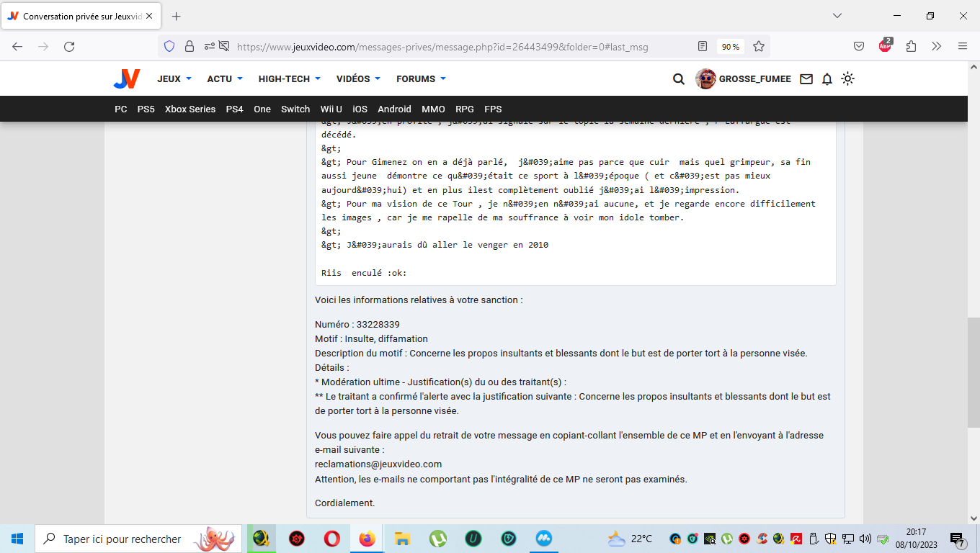The height and width of the screenshot is (553, 980).
Task: Expand the JEUX dropdown menu
Action: tap(174, 79)
